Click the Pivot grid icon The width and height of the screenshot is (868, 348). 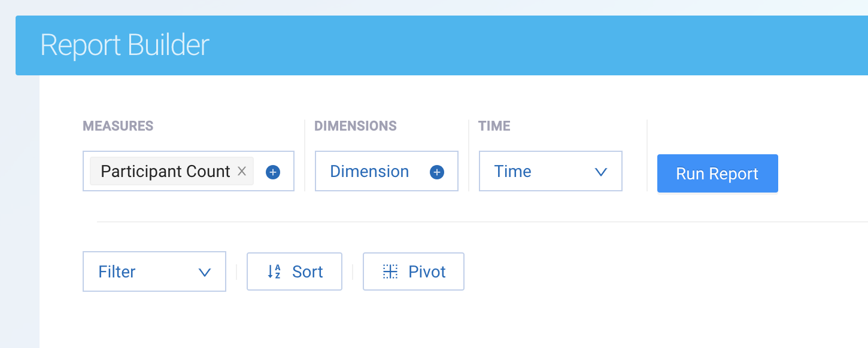tap(390, 272)
